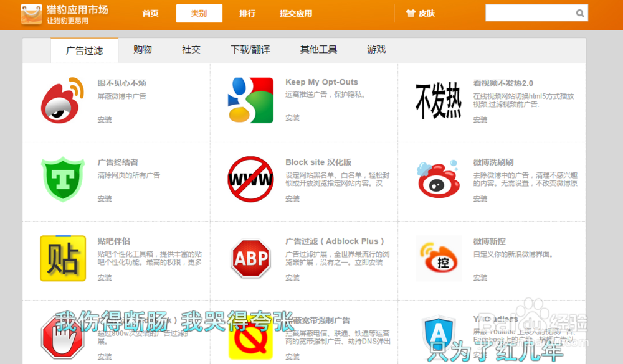Go to the 首页 nav item

click(x=151, y=13)
